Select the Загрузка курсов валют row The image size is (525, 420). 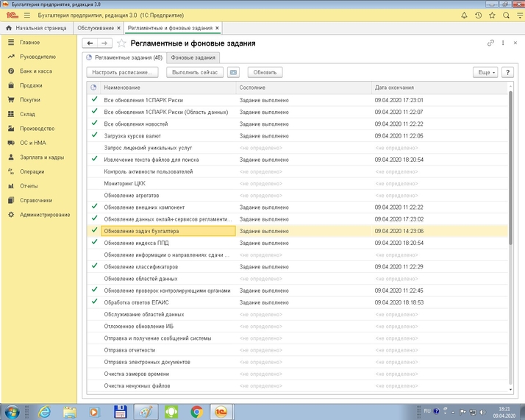pos(132,135)
